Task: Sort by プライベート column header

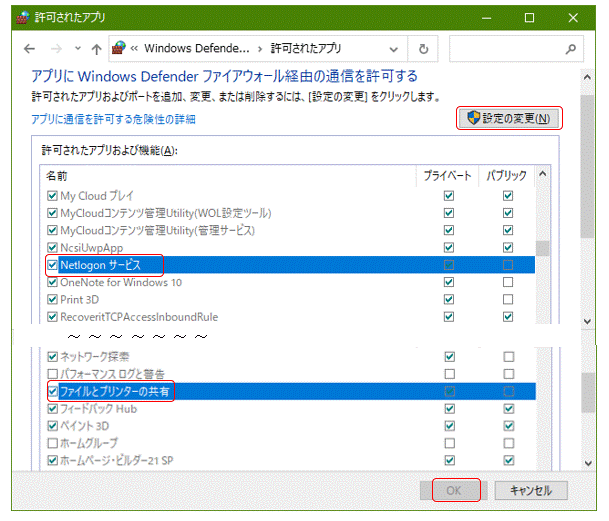Action: (447, 176)
